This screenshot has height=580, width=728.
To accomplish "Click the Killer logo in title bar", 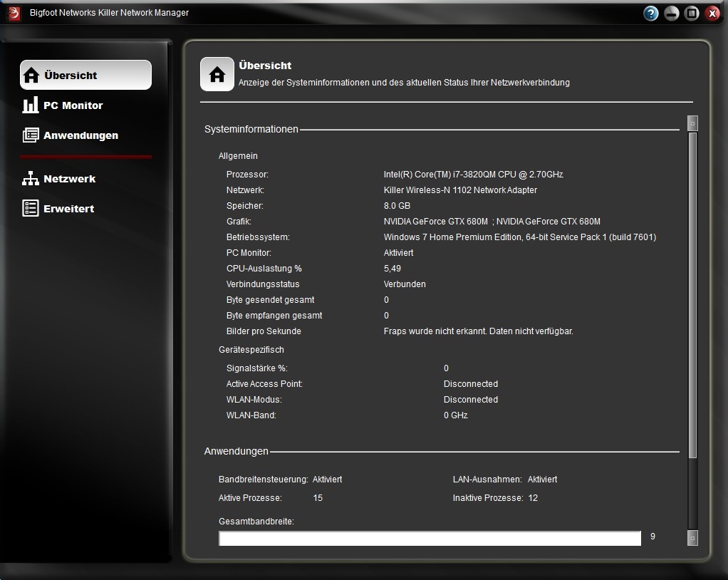I will (14, 13).
